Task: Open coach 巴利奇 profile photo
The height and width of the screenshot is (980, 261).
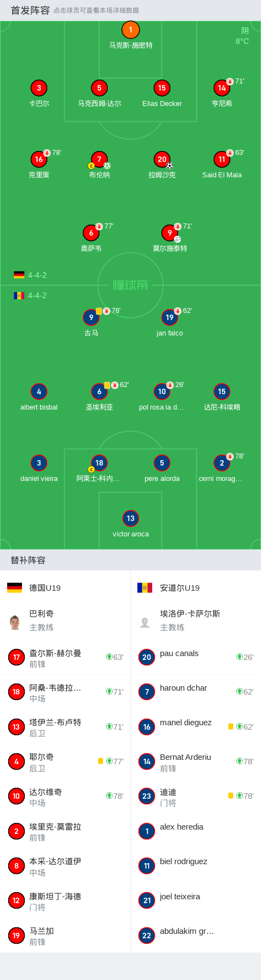Action: click(x=15, y=622)
